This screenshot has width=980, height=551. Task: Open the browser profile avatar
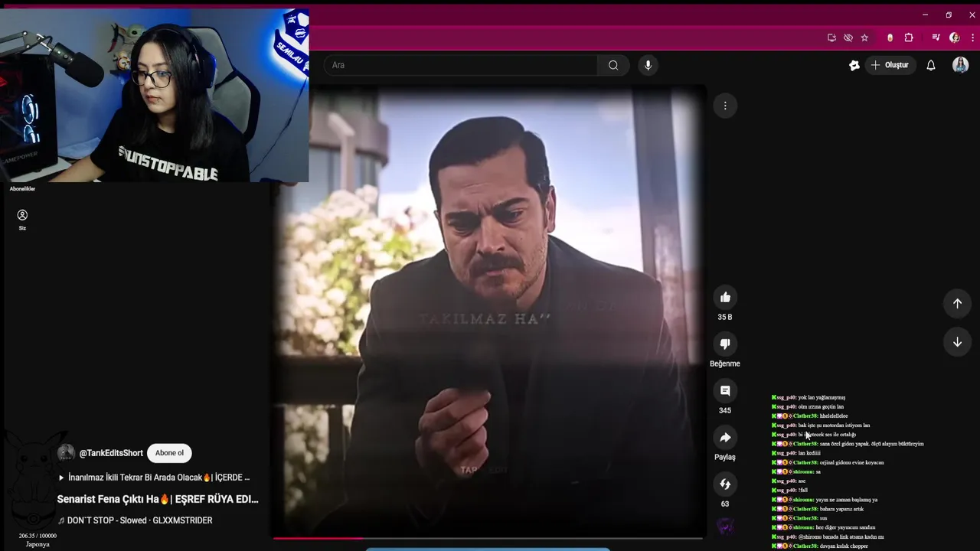954,37
